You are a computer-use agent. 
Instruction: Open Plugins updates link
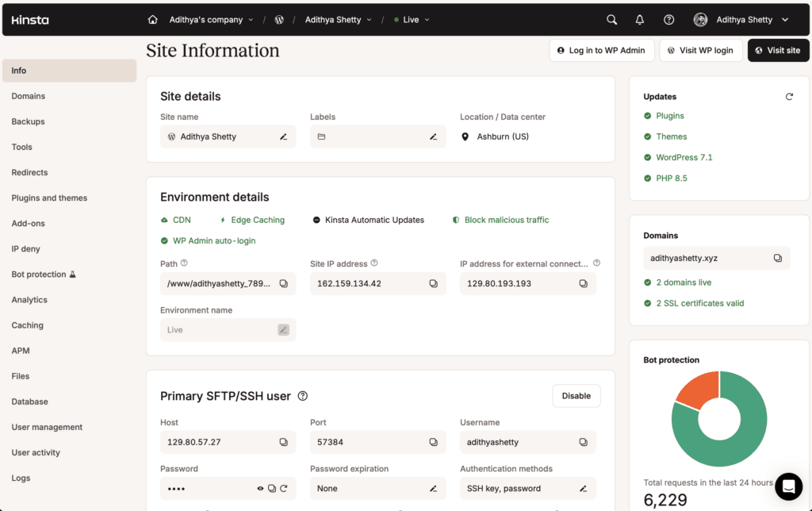[x=669, y=116]
